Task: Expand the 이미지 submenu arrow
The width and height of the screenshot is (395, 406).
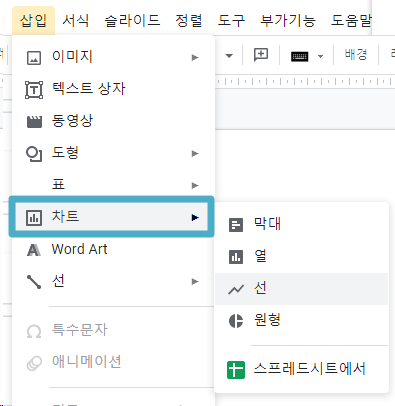Action: (x=195, y=58)
